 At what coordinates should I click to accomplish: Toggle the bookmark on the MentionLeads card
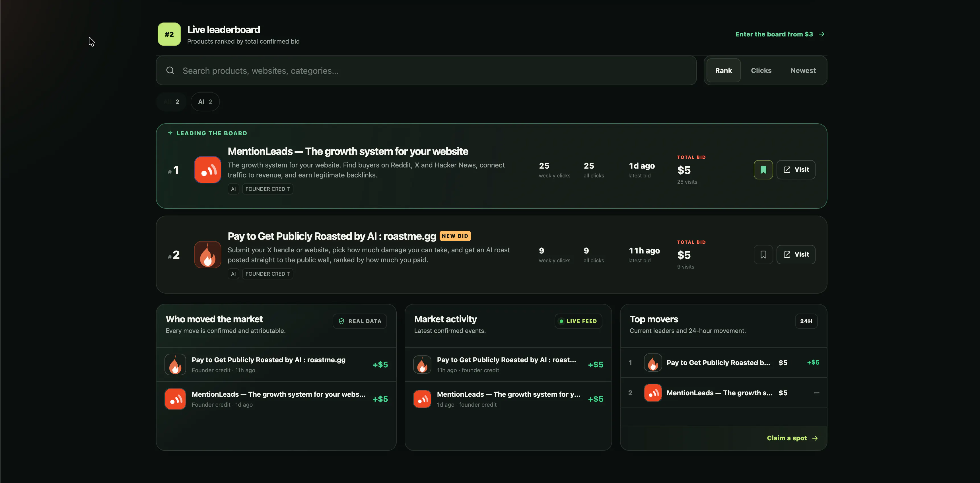click(763, 170)
